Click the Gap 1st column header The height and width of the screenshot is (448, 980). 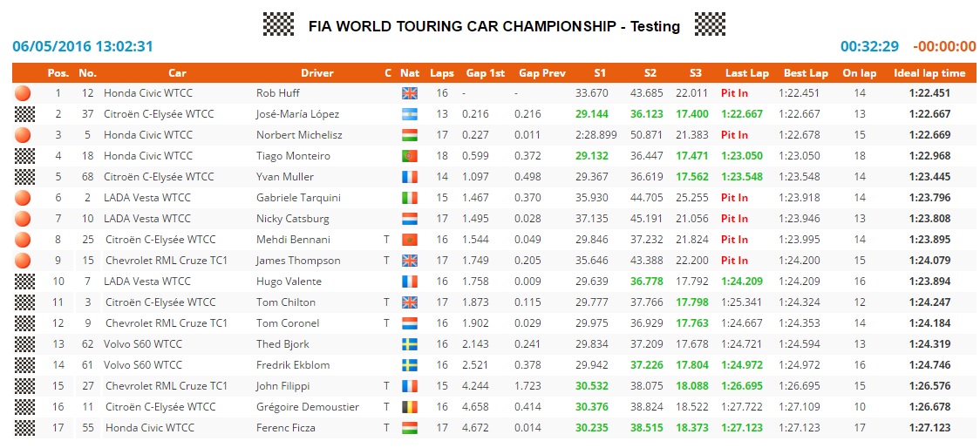point(485,73)
